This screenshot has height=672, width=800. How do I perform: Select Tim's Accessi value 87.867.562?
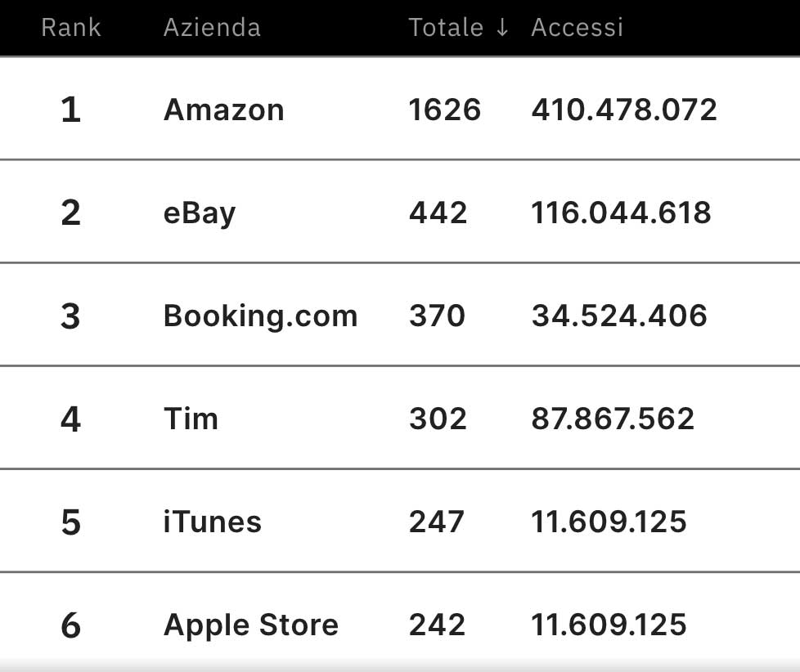click(614, 418)
